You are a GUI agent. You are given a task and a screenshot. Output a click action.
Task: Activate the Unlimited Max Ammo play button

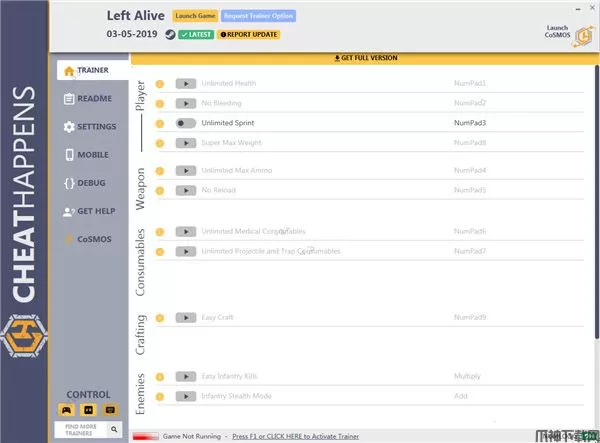point(186,171)
